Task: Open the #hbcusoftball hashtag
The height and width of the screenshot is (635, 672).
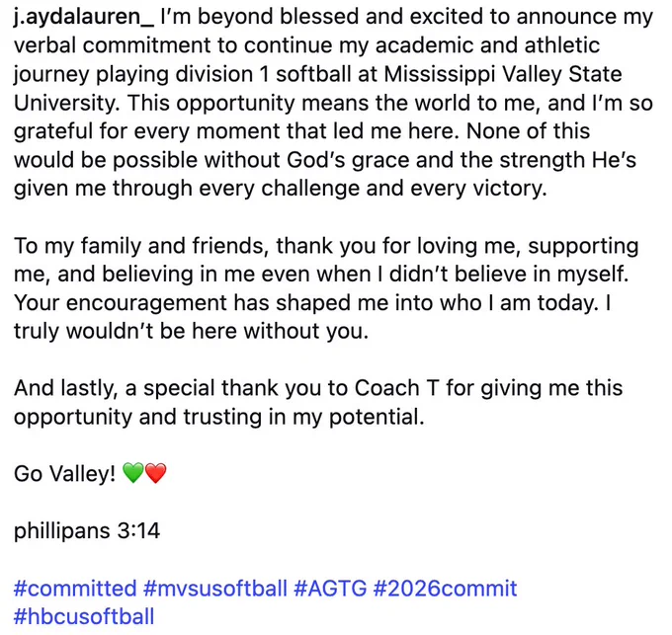Action: click(84, 616)
